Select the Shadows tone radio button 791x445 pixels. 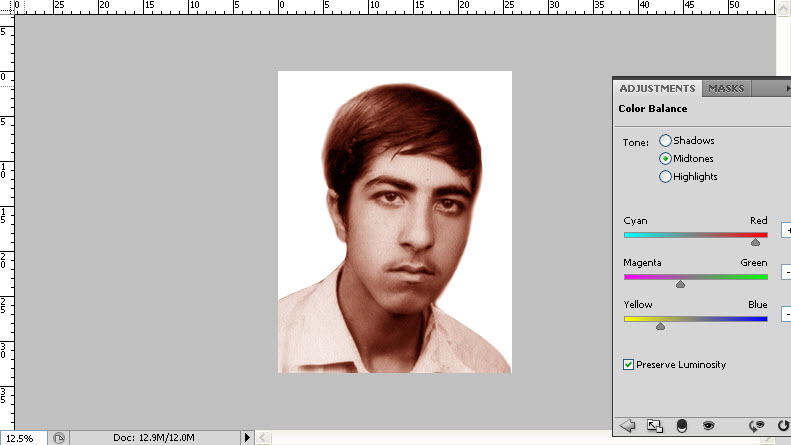(665, 140)
